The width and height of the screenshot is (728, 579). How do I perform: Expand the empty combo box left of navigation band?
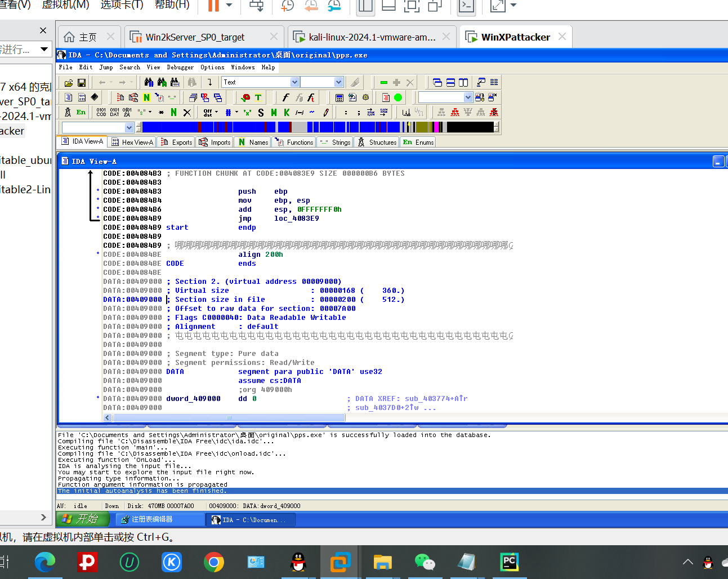[129, 128]
